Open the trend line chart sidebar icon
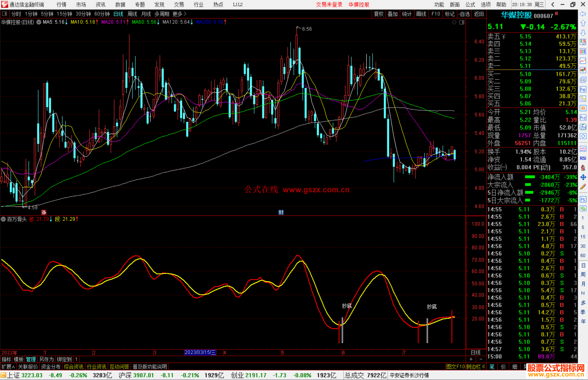Image resolution: width=588 pixels, height=380 pixels. pos(583,61)
